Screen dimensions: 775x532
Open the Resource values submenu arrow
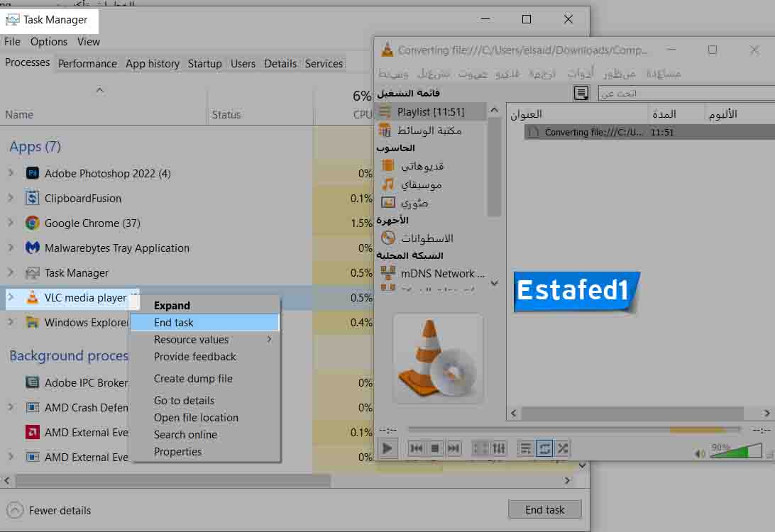269,340
